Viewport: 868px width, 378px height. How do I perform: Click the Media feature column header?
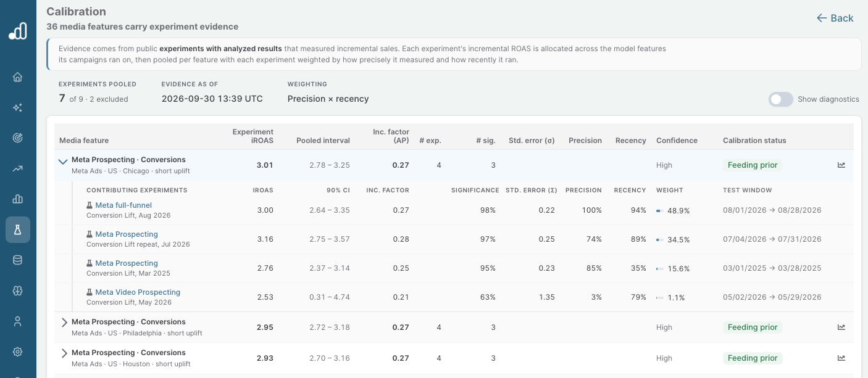pyautogui.click(x=84, y=141)
